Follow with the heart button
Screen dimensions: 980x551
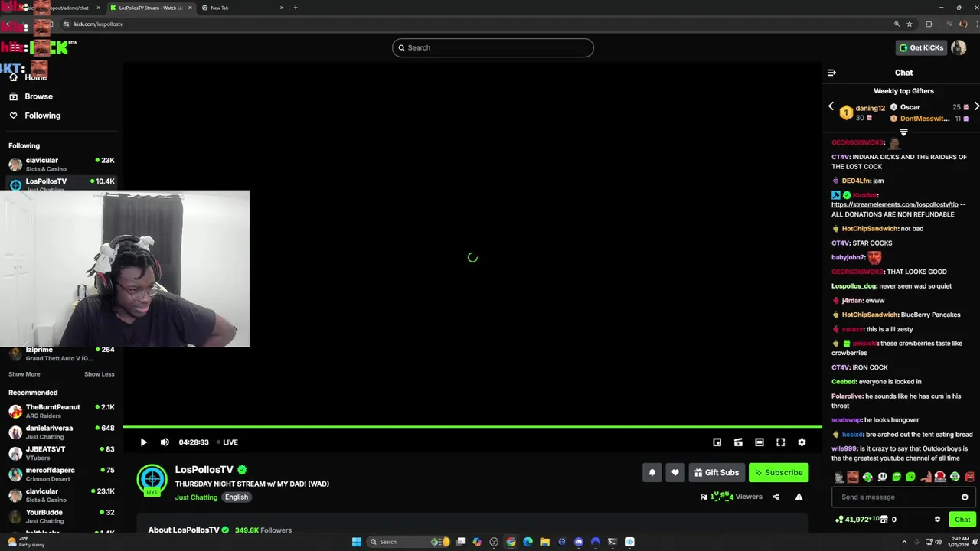[675, 473]
